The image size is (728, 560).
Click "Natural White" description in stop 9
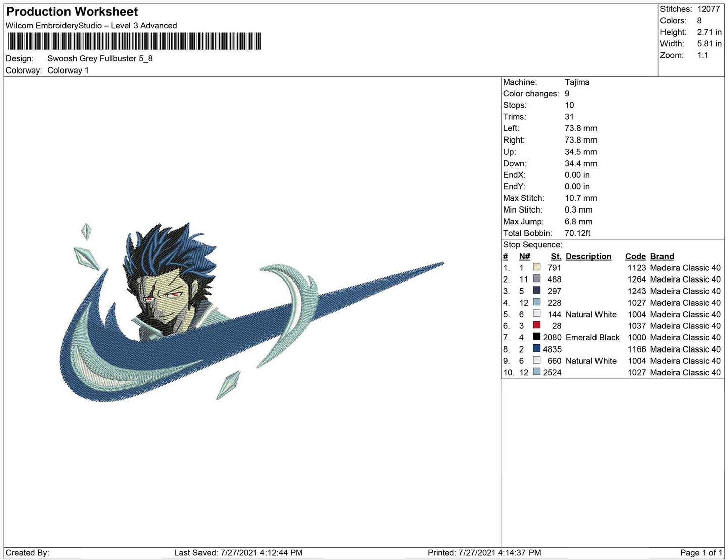(x=591, y=361)
